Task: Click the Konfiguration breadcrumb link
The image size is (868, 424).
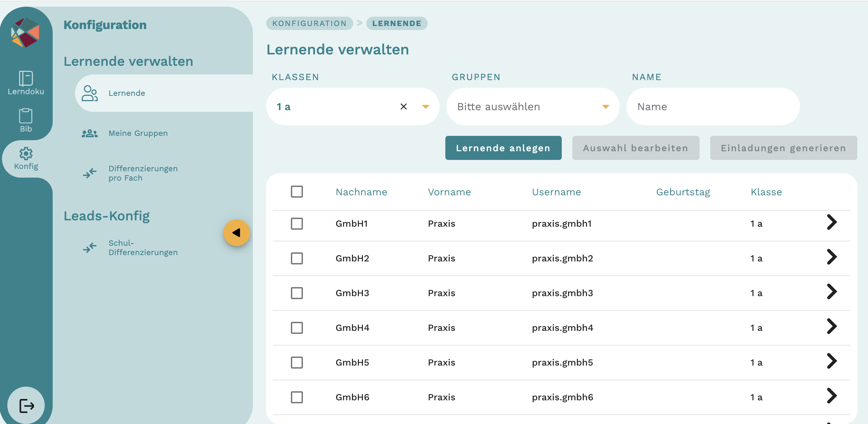Action: pyautogui.click(x=309, y=23)
